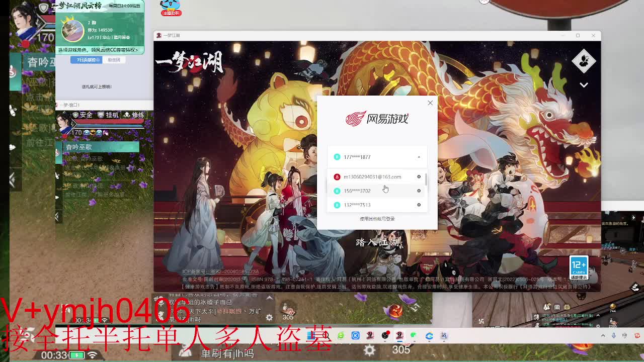The image size is (644, 362).
Task: Switch to 7日贡献榜 tab
Action: pyautogui.click(x=86, y=59)
